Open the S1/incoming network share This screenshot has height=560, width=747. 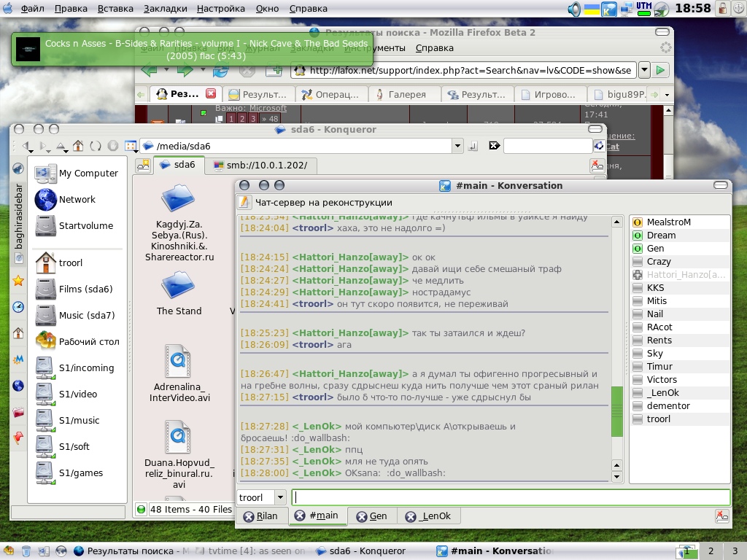pyautogui.click(x=75, y=368)
